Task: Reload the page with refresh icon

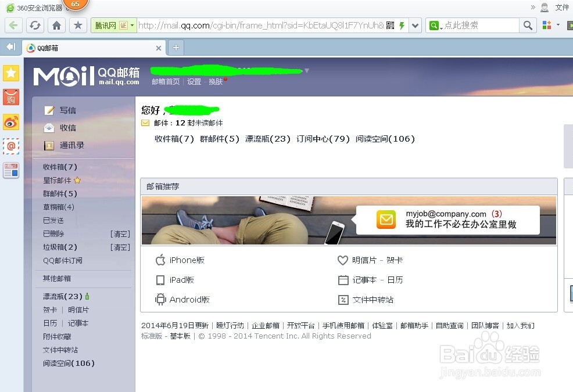Action: [x=35, y=25]
